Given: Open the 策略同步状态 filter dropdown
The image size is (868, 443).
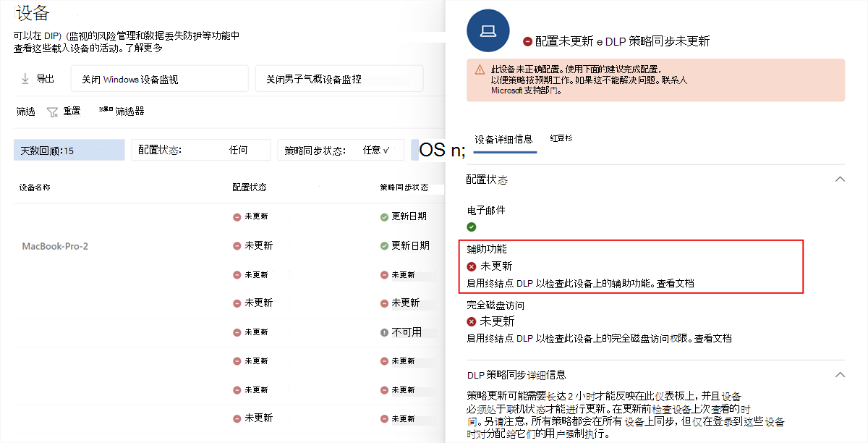Looking at the screenshot, I should pos(341,150).
